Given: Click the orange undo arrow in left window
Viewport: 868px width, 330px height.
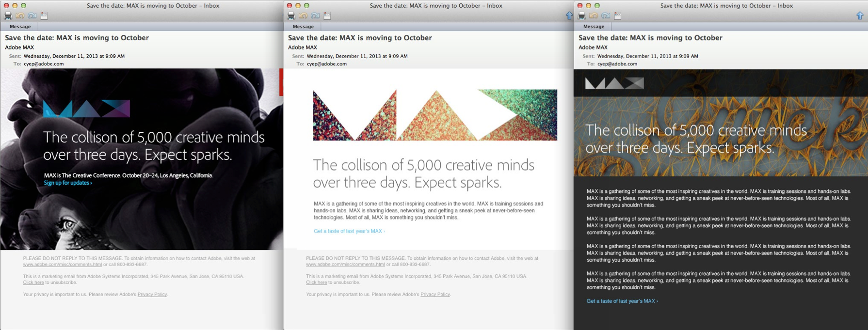Looking at the screenshot, I should [20, 16].
